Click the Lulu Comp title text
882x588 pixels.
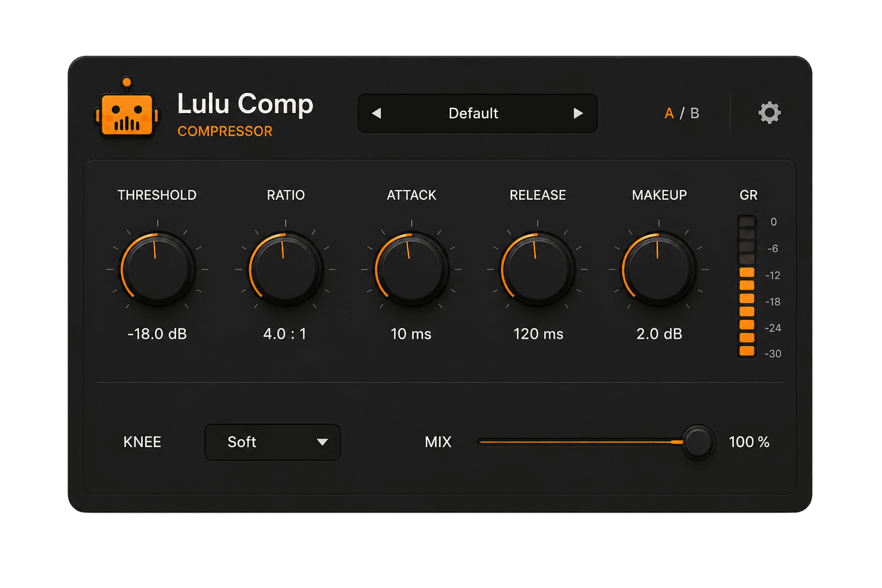coord(245,105)
